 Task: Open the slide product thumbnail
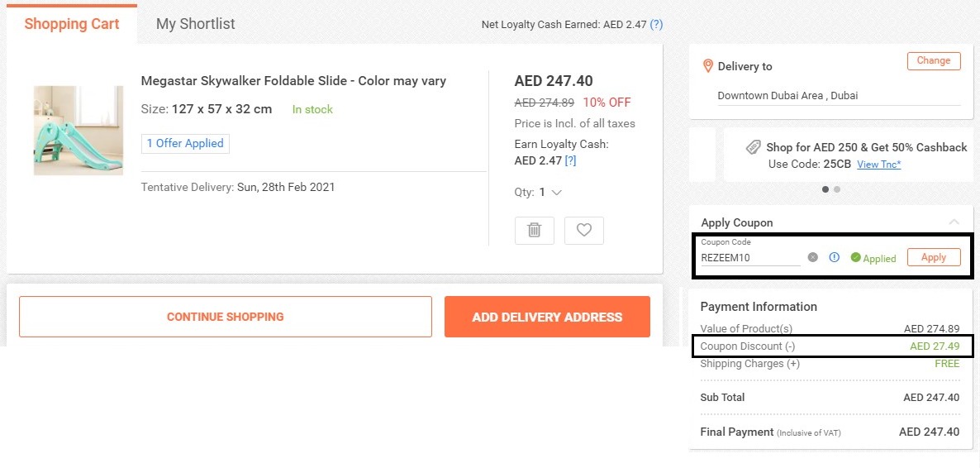tap(78, 131)
